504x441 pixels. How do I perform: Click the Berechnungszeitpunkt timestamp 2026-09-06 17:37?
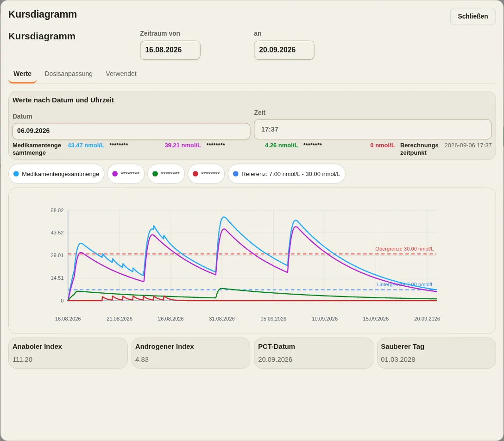468,145
